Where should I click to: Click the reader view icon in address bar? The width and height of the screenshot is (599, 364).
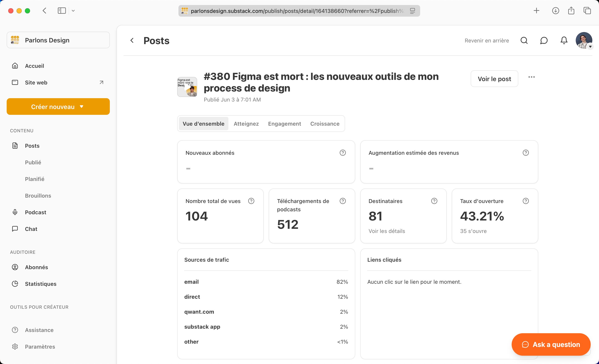[413, 11]
